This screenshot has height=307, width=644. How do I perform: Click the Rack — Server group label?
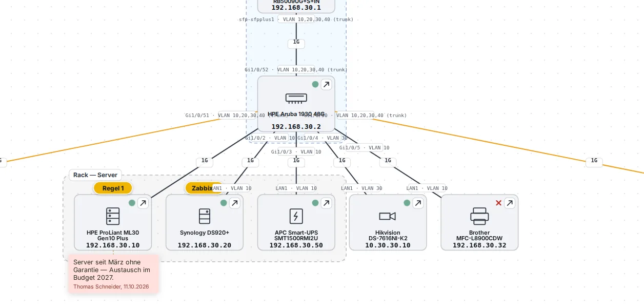95,175
